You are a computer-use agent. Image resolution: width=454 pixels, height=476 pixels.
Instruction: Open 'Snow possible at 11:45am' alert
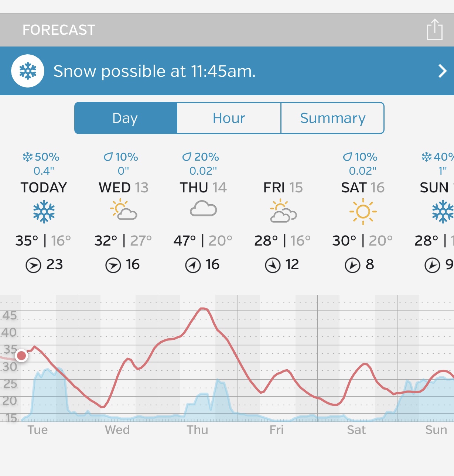pyautogui.click(x=154, y=71)
